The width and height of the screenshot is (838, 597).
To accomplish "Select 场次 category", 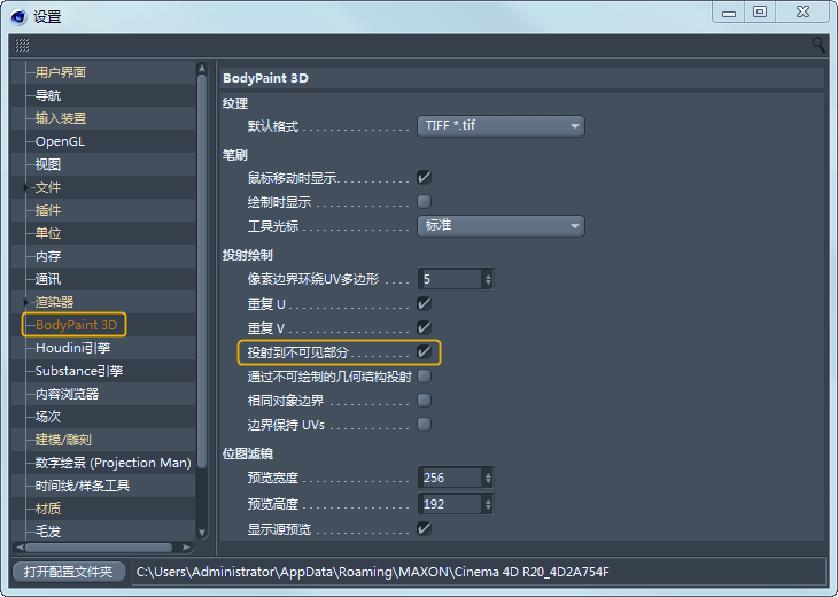I will click(x=48, y=416).
